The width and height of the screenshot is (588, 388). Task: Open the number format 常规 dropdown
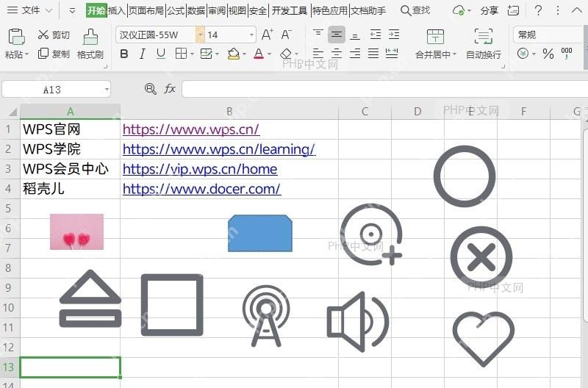[548, 35]
